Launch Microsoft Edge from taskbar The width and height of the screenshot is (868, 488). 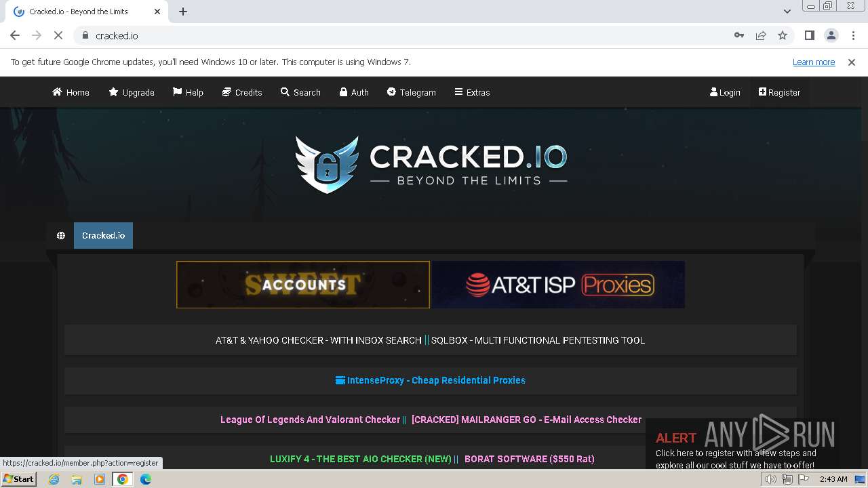pos(146,479)
